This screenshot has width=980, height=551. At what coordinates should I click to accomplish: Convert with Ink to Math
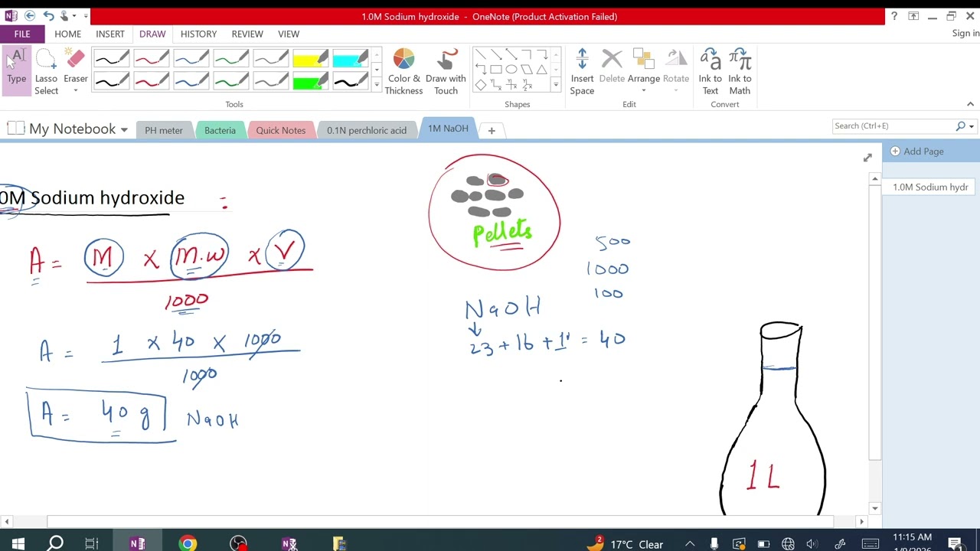point(740,72)
